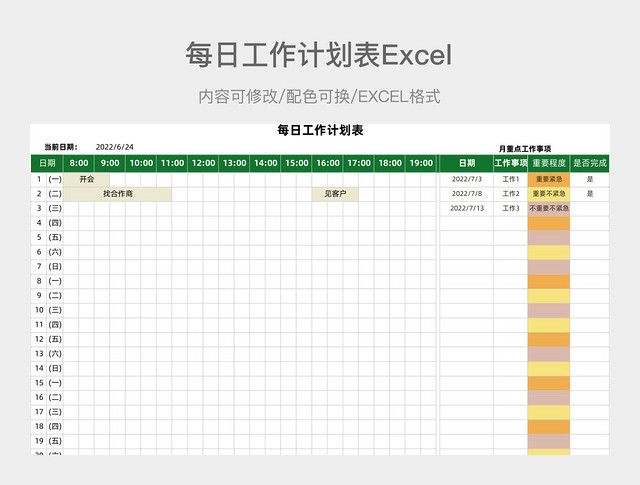Screen dimensions: 640x485
Task: Select the 11:00 column header
Action: [172, 163]
